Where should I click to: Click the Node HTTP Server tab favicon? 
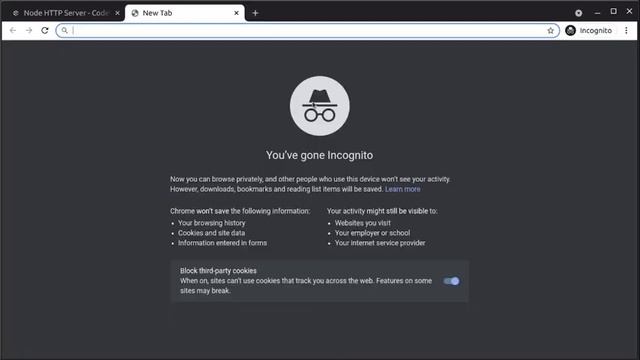[x=16, y=13]
